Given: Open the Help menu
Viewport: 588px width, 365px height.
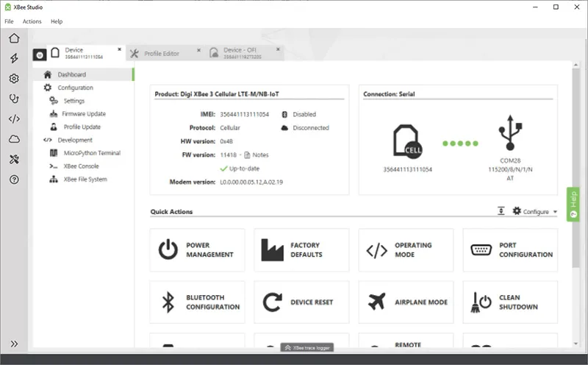Looking at the screenshot, I should coord(57,21).
